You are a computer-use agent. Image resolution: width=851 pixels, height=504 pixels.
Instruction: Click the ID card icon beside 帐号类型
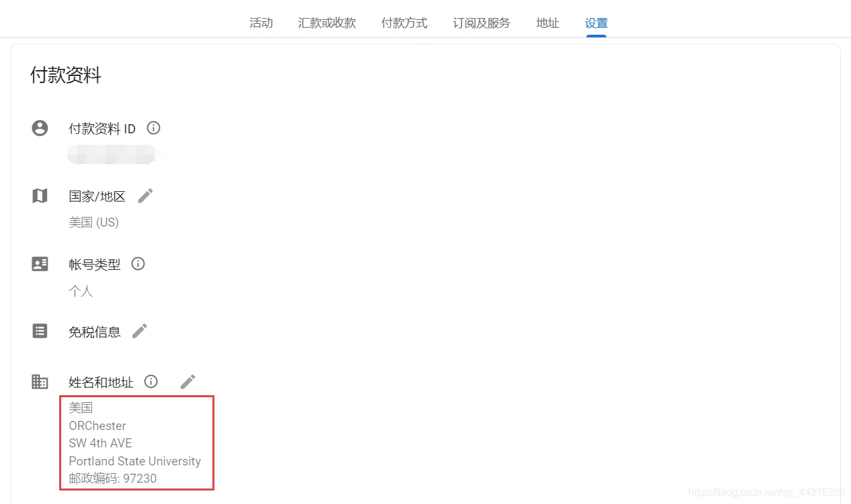[x=40, y=264]
